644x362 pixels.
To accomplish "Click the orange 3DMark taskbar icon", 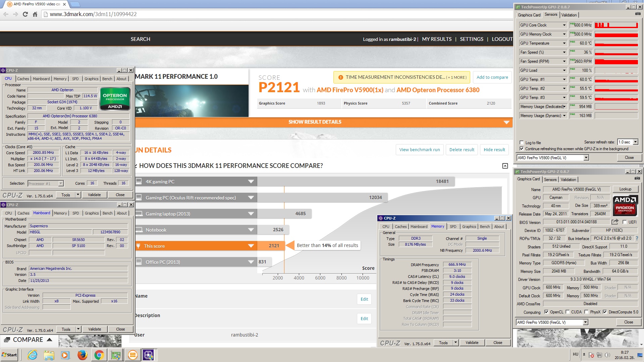I will [x=132, y=355].
